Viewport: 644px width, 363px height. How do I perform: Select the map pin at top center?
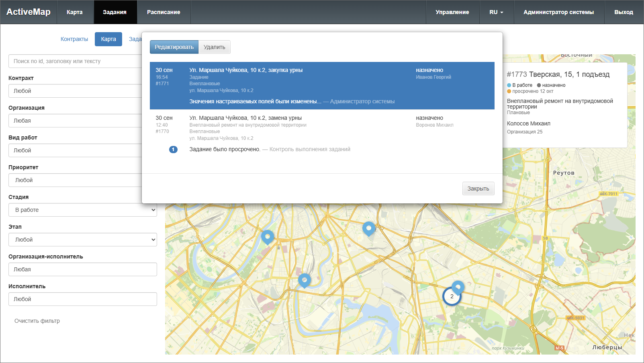368,228
